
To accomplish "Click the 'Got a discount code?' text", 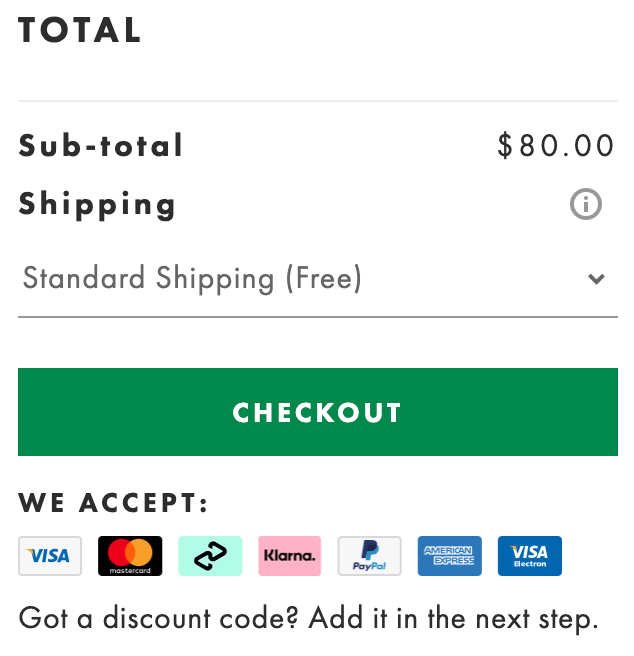I will point(158,618).
